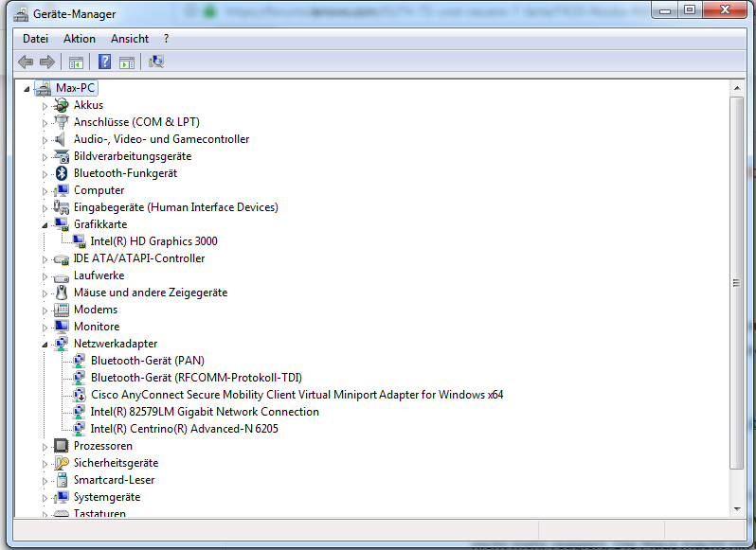This screenshot has width=756, height=550.
Task: Select Bluetooth-Gerät (PAN) adapter
Action: (x=148, y=361)
